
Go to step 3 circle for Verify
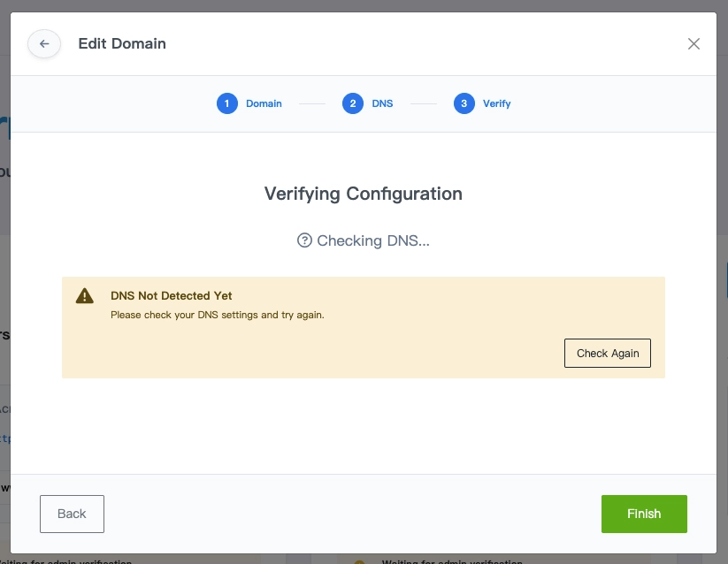point(464,103)
